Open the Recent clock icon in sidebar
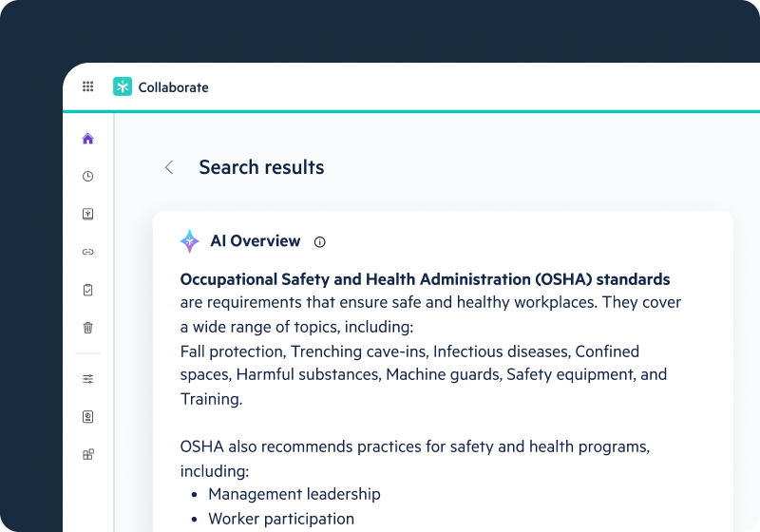This screenshot has height=532, width=760. point(88,177)
